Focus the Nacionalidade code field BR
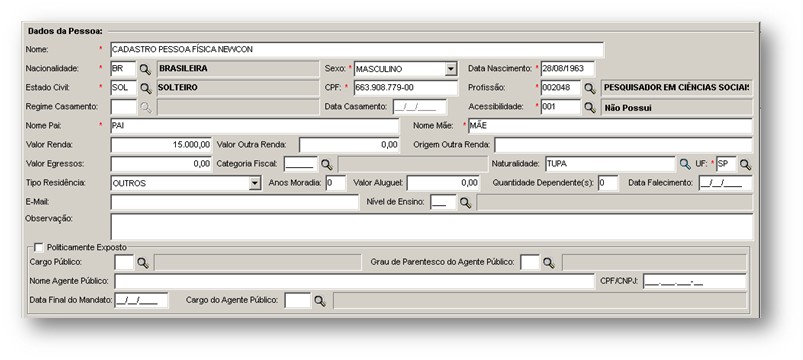The width and height of the screenshot is (803, 360). tap(123, 69)
